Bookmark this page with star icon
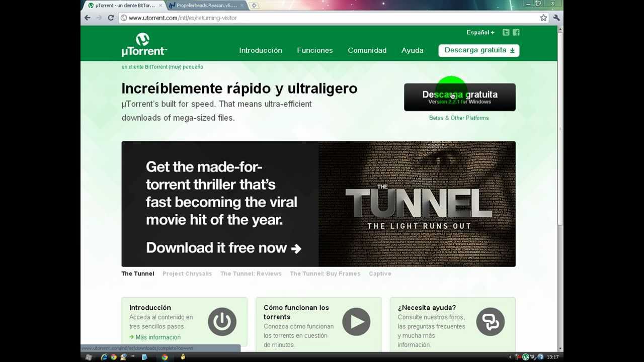 [x=543, y=18]
